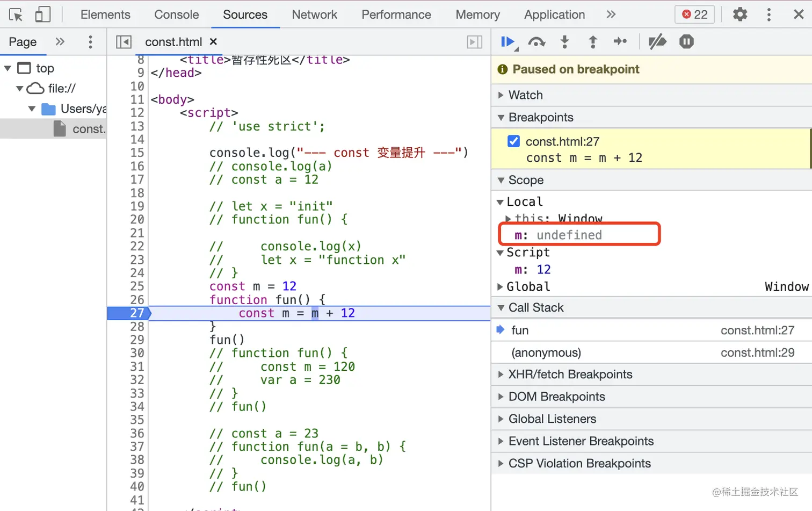
Task: Show more navigator tabs chevron
Action: [x=60, y=41]
